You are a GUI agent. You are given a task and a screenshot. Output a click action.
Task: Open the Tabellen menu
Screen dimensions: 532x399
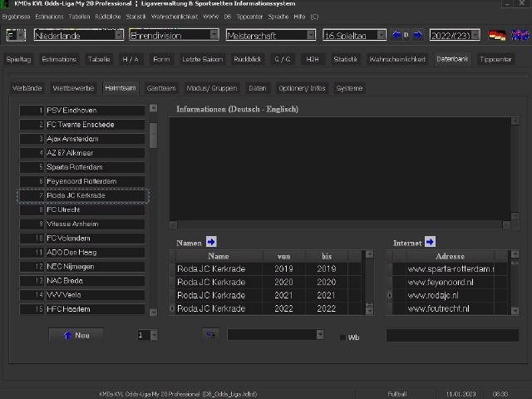80,17
